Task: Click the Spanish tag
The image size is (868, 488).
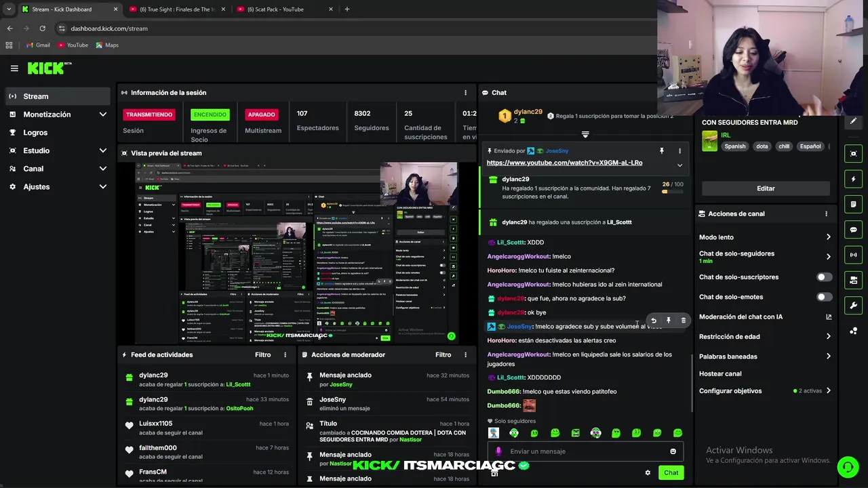Action: (734, 146)
